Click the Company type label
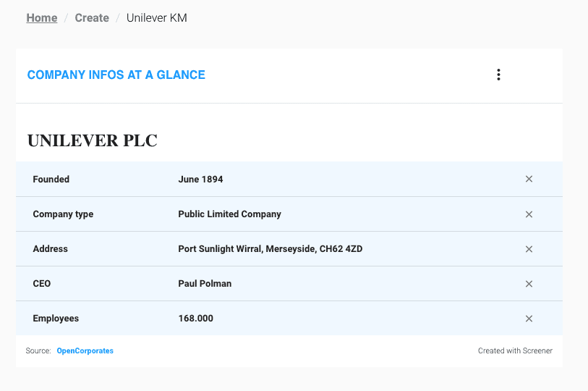Image resolution: width=588 pixels, height=391 pixels. [x=63, y=214]
